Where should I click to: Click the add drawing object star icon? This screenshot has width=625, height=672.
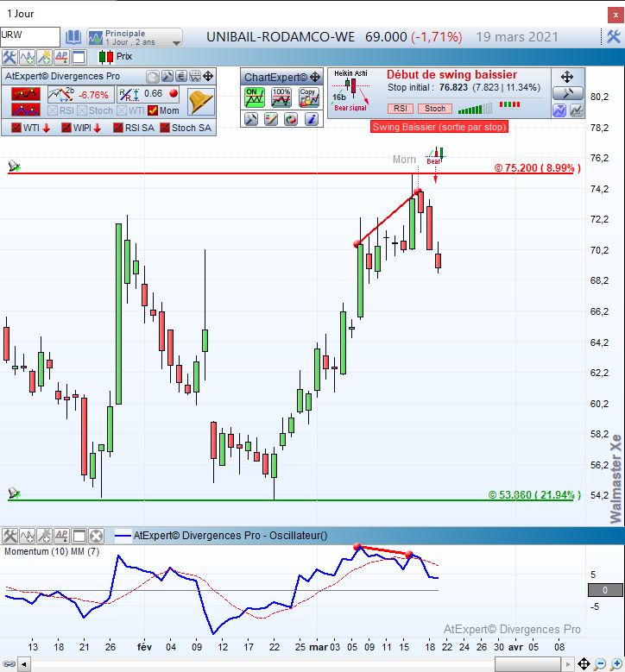coord(44,57)
